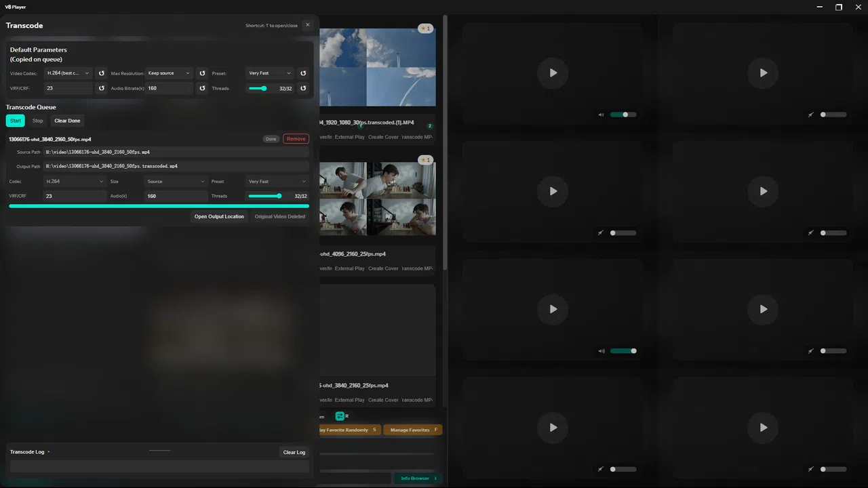The height and width of the screenshot is (488, 868).
Task: Click the star badge on the sky video
Action: click(x=425, y=28)
